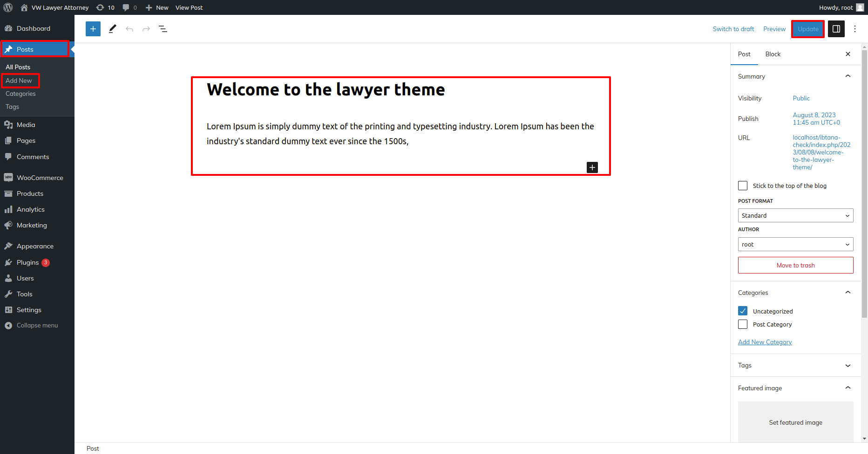Open Add New under Posts

[19, 80]
